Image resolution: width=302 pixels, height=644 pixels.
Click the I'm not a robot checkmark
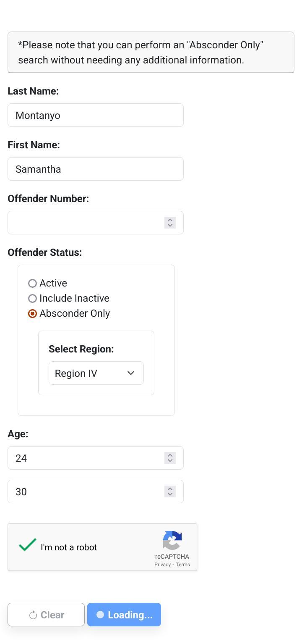26,545
